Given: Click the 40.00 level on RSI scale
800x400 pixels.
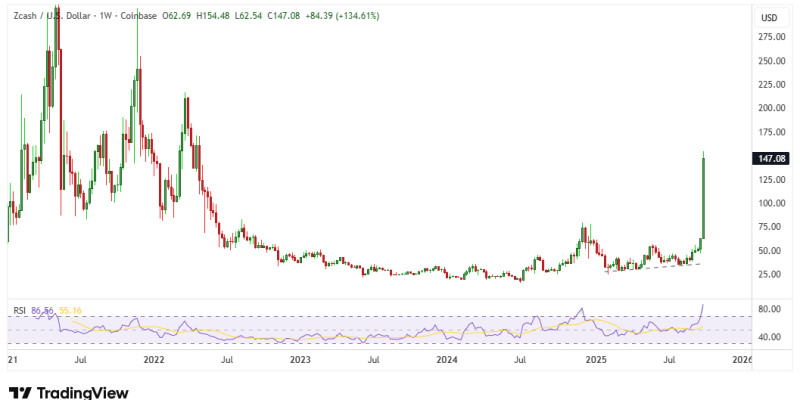Looking at the screenshot, I should pyautogui.click(x=769, y=338).
